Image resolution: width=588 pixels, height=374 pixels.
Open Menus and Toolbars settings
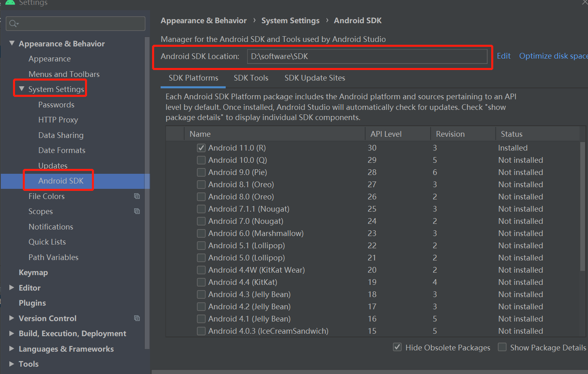(64, 74)
